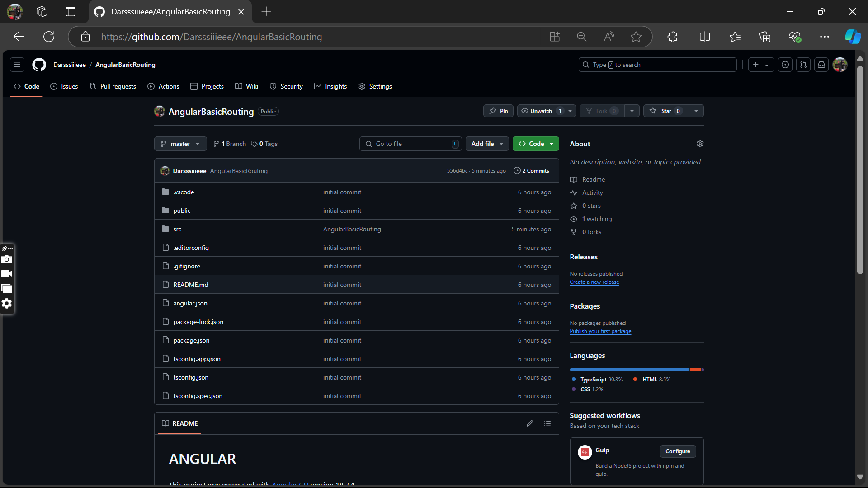Image resolution: width=868 pixels, height=488 pixels.
Task: Open the README outline list icon
Action: (x=547, y=423)
